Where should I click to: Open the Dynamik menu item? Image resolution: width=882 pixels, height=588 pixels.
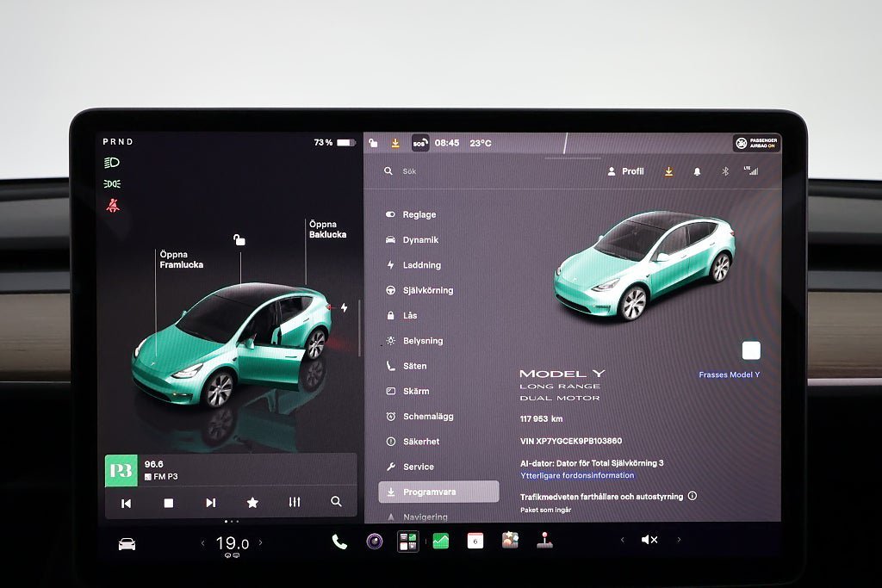(x=413, y=240)
